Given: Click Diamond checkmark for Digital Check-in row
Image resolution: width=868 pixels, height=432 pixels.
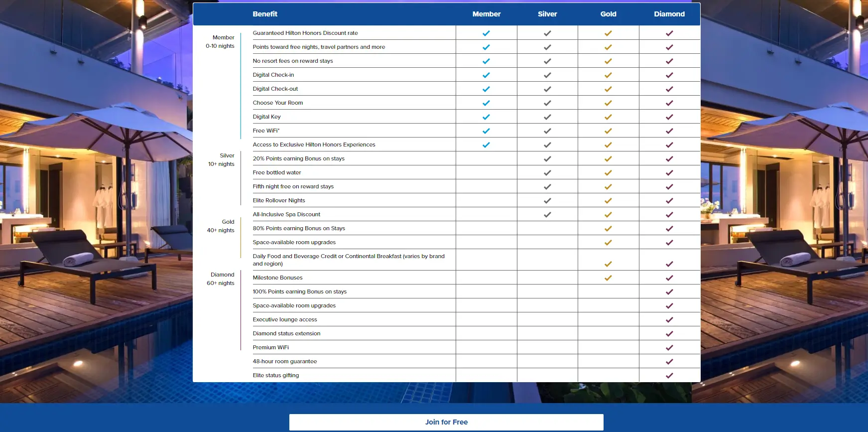Looking at the screenshot, I should pyautogui.click(x=669, y=75).
